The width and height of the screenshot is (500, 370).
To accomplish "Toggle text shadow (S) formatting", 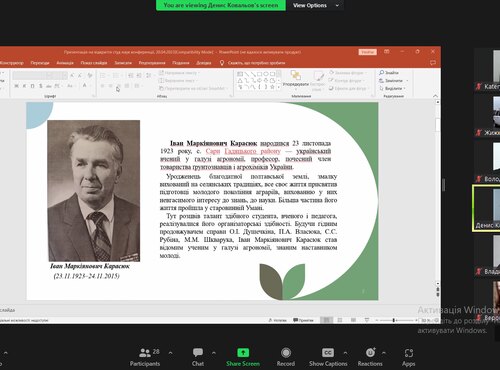I will pos(40,86).
